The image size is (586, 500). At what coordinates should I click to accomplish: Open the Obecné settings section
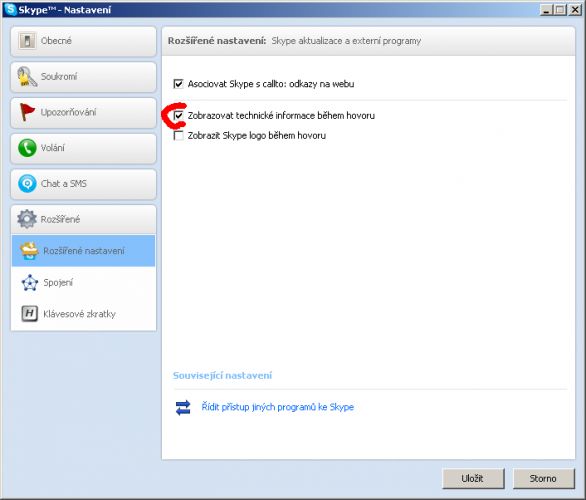pyautogui.click(x=83, y=41)
